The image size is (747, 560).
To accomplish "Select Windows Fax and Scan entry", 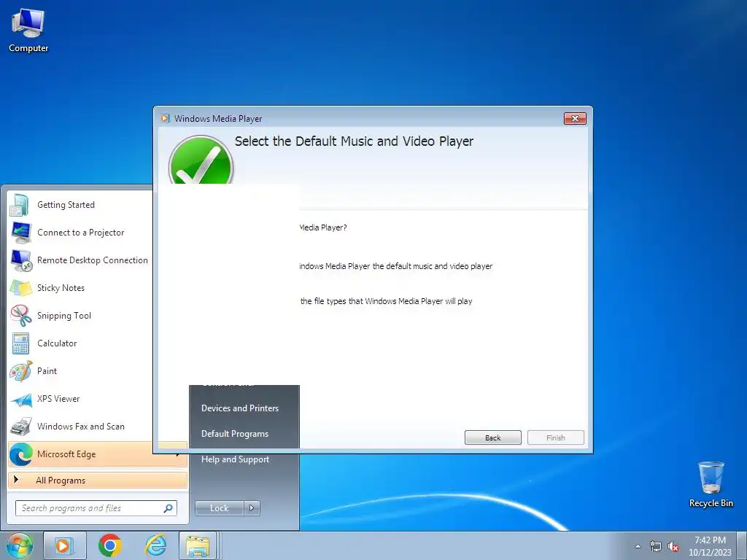I will (81, 426).
